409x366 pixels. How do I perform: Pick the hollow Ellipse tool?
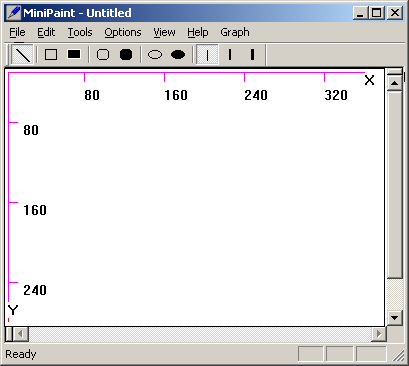(155, 55)
